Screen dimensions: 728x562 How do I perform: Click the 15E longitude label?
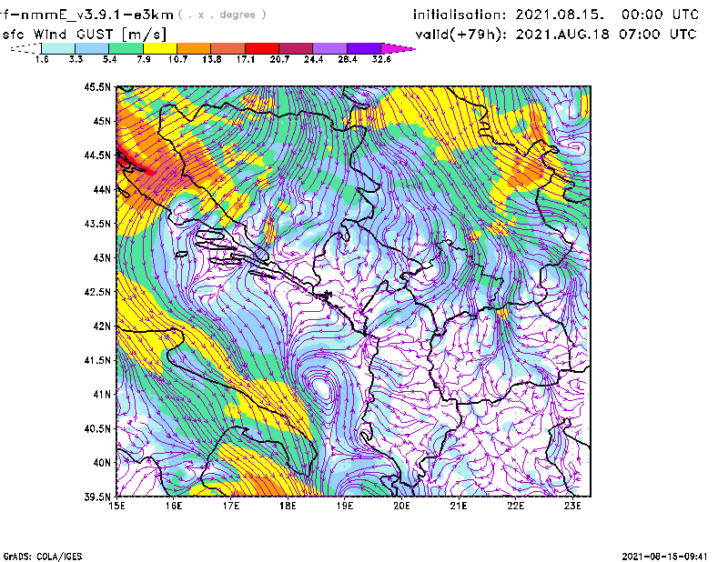[116, 506]
